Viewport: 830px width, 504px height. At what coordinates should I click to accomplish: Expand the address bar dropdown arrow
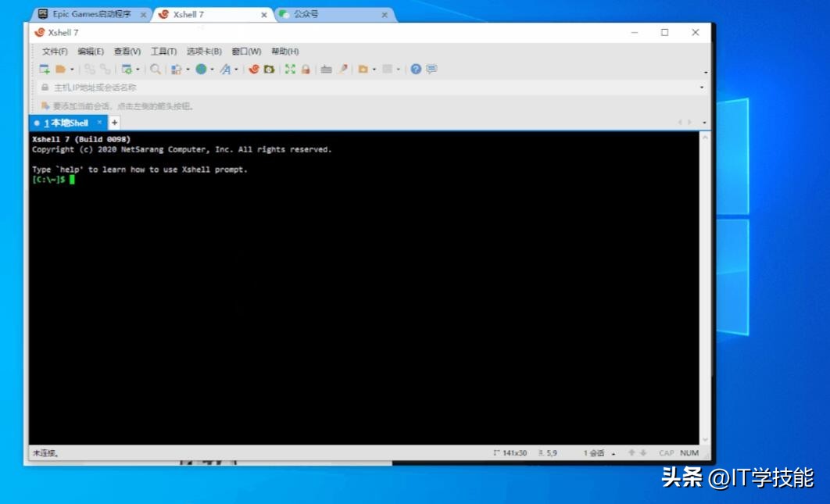[x=703, y=88]
